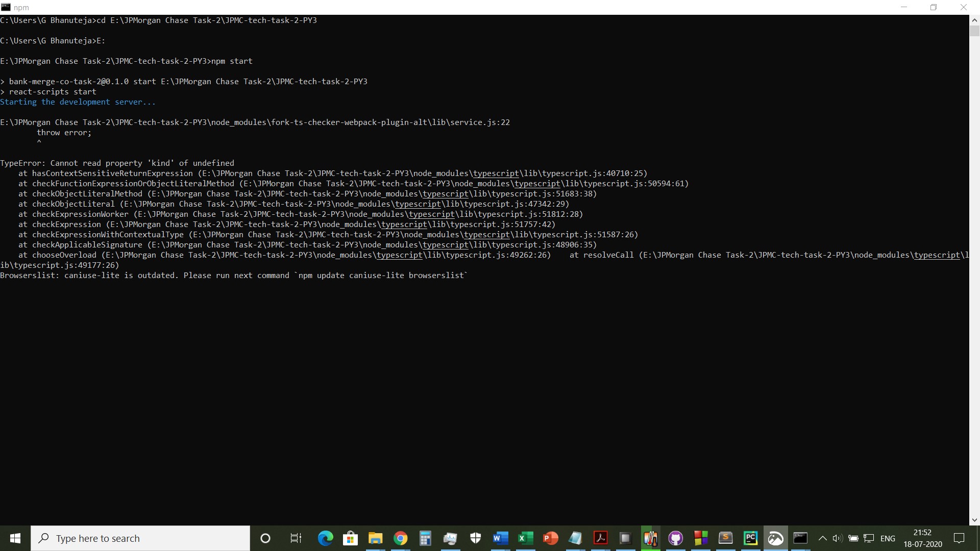Open Windows Security from the taskbar

[x=474, y=538]
